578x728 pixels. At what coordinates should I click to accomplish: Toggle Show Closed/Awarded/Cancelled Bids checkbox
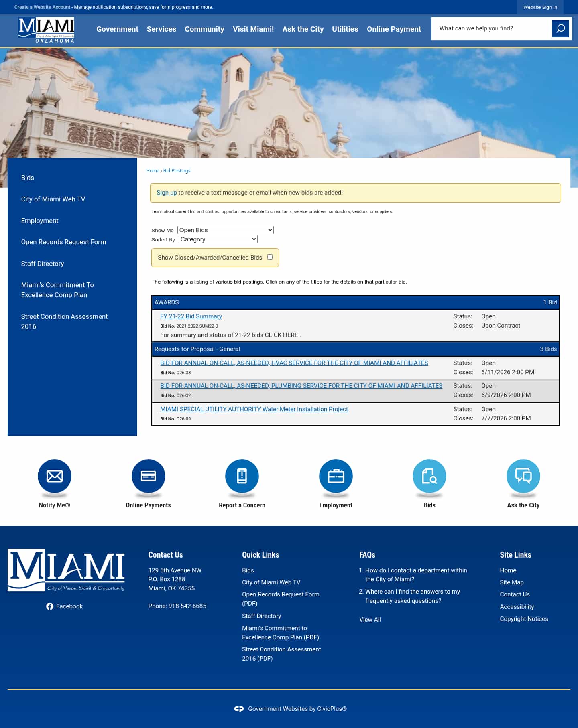click(x=270, y=257)
